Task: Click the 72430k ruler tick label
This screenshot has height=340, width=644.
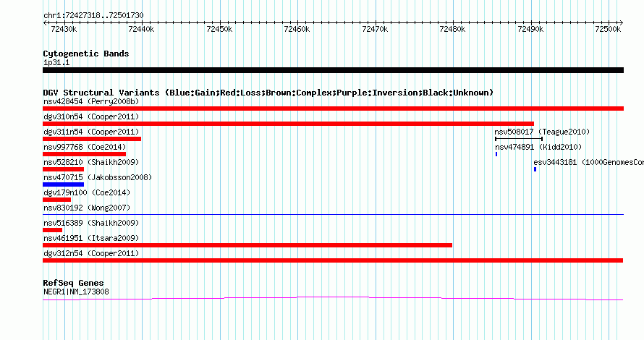Action: tap(64, 29)
